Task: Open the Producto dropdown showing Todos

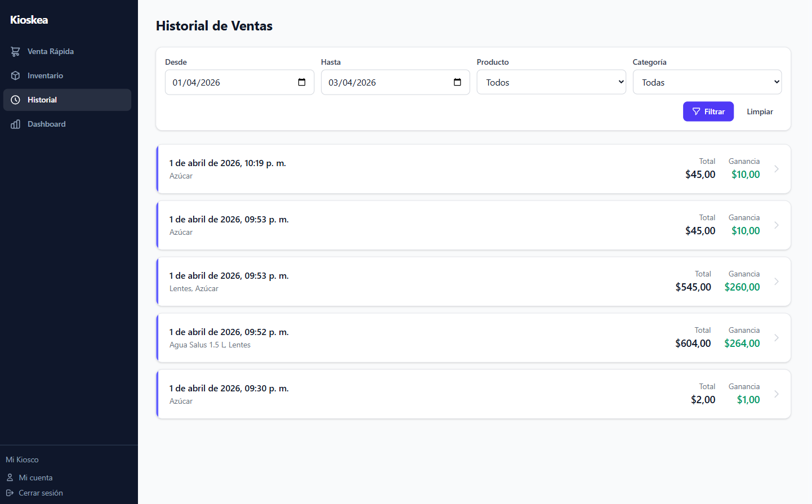Action: coord(551,82)
